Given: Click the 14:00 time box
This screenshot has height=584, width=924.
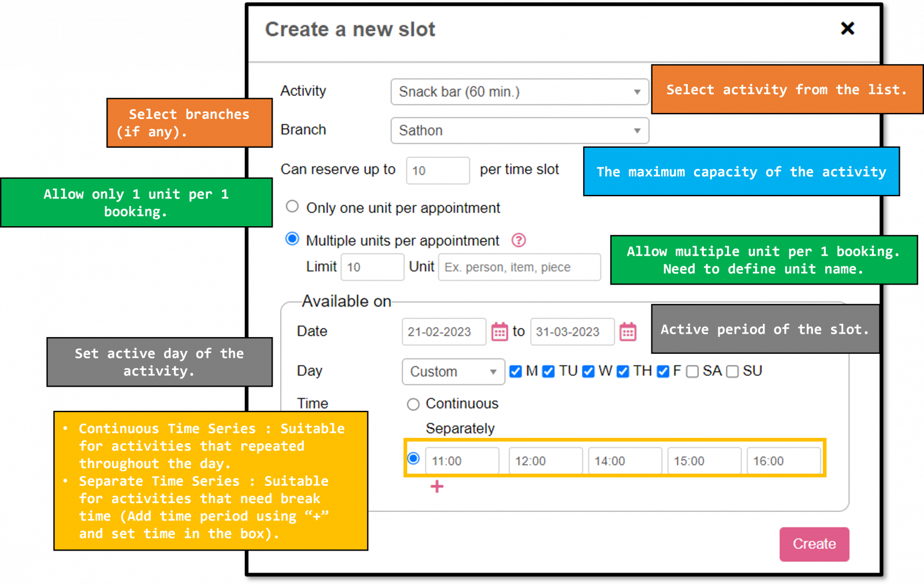Looking at the screenshot, I should pyautogui.click(x=625, y=461).
